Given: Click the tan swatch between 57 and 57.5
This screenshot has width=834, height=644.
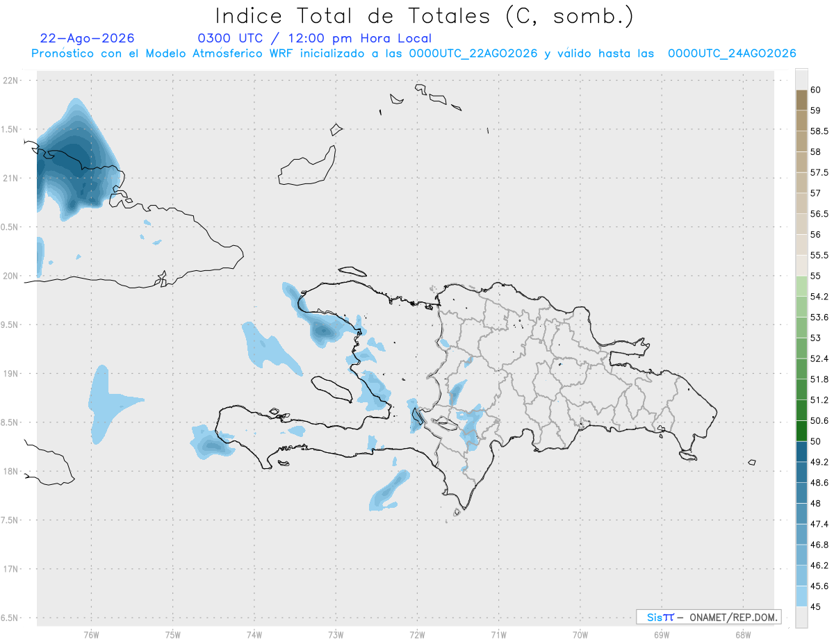Looking at the screenshot, I should (x=801, y=183).
